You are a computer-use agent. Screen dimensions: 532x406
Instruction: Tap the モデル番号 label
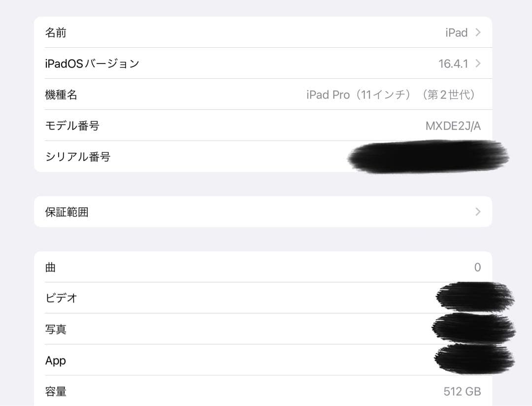[x=72, y=126]
